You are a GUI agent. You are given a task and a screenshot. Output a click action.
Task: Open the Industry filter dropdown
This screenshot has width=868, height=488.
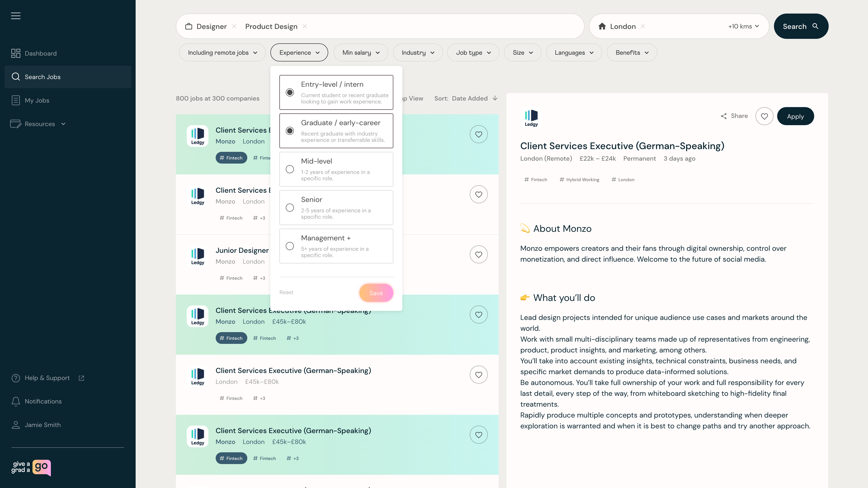[x=418, y=53]
